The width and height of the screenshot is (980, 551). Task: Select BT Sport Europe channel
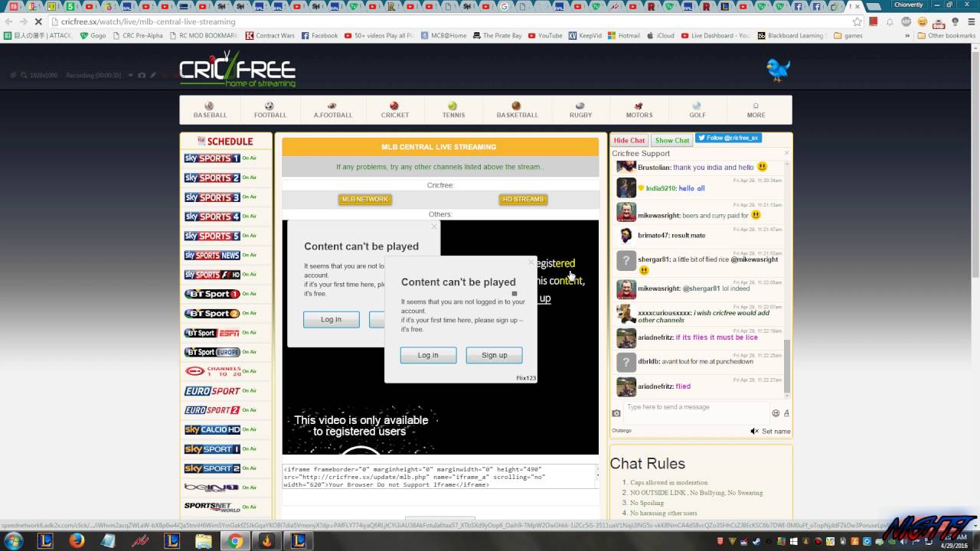212,352
